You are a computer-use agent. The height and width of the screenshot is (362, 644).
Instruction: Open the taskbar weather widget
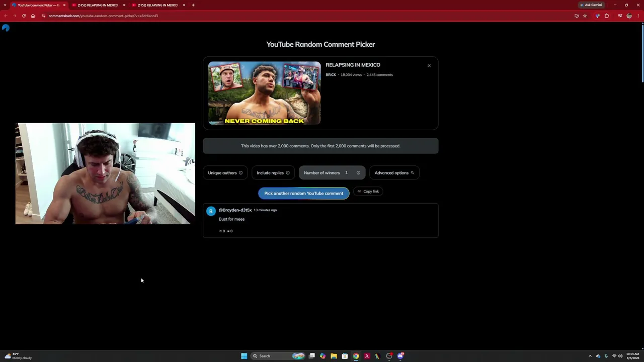point(18,356)
